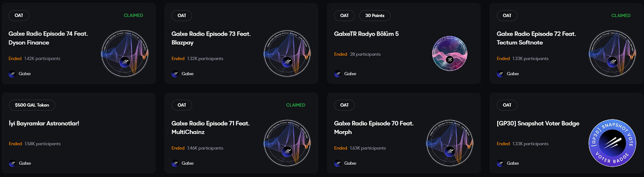Click the OAT tag on Episode 70 card
Viewport: 644px width, 177px height.
[x=344, y=105]
